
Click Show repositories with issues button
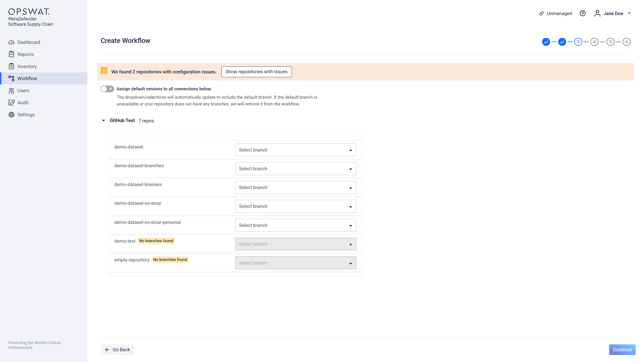[256, 72]
